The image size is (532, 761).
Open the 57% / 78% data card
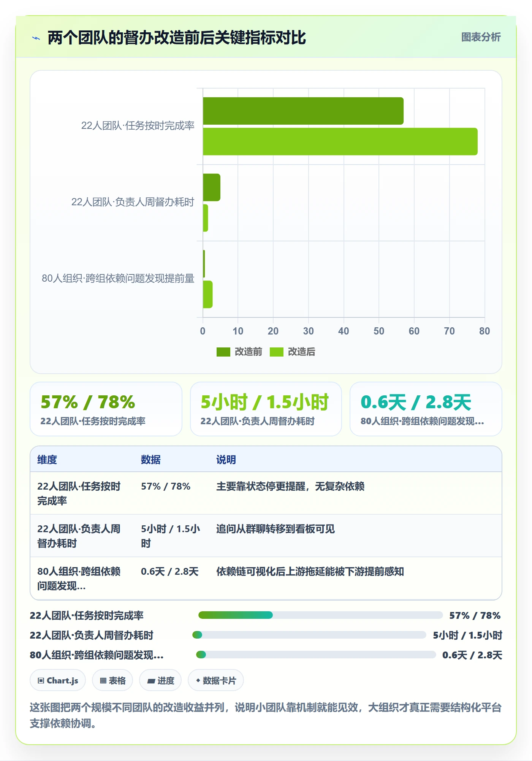coord(106,409)
